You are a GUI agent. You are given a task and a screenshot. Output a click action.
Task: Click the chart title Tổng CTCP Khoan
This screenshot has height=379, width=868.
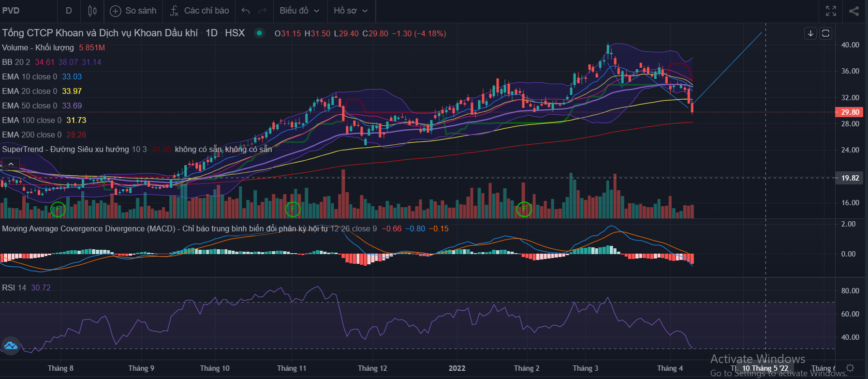[x=100, y=33]
